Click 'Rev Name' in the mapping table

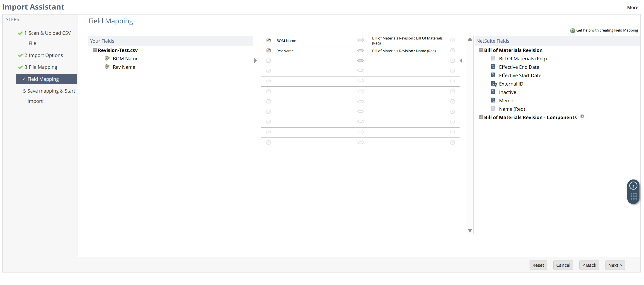click(x=285, y=51)
